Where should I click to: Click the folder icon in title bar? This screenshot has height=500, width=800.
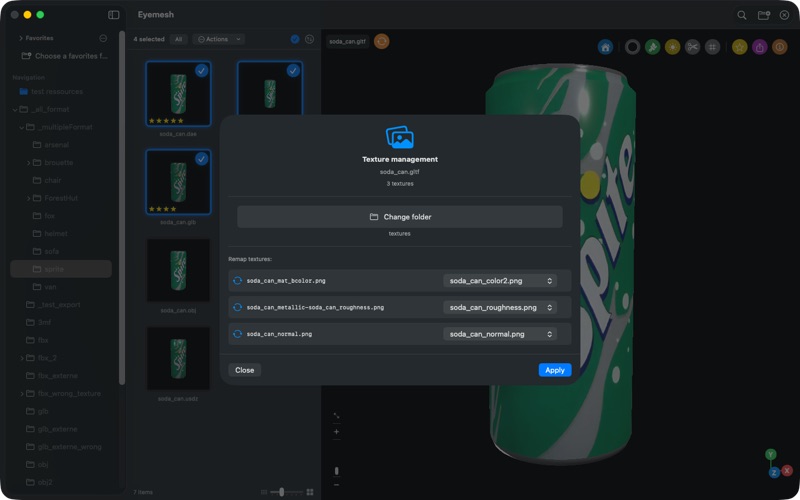(x=764, y=15)
